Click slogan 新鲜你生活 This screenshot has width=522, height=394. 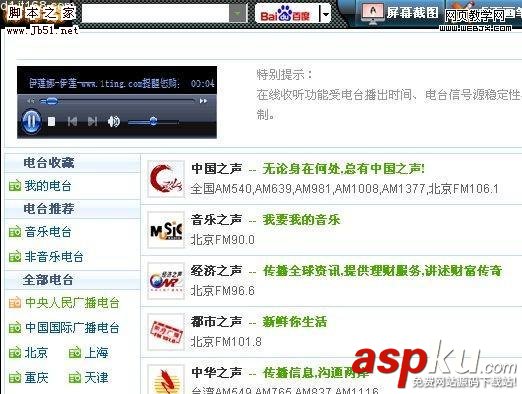[x=295, y=322]
